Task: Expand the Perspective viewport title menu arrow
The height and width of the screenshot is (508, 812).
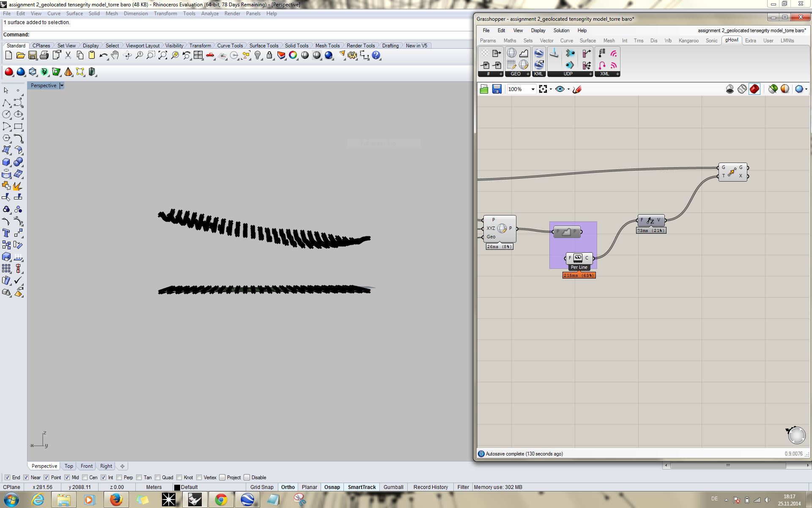Action: [62, 86]
